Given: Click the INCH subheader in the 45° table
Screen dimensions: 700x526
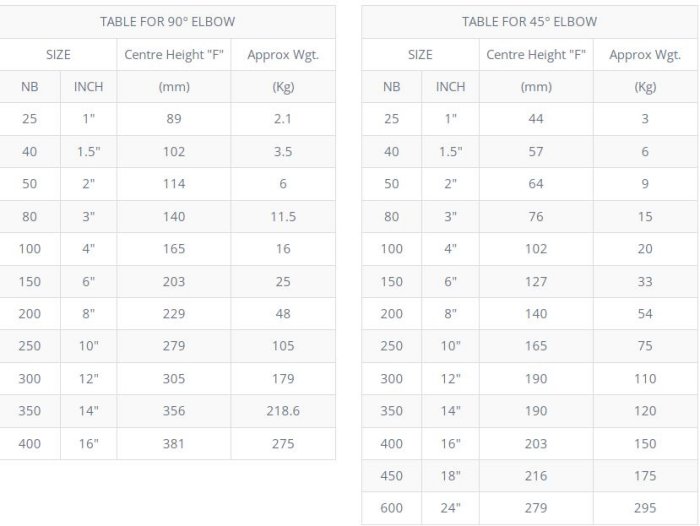Looking at the screenshot, I should [450, 86].
